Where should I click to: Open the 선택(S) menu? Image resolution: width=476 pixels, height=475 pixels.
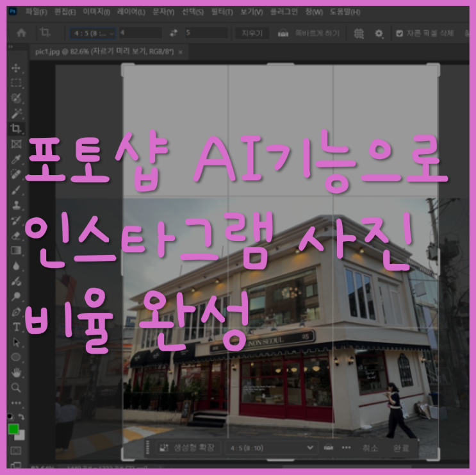tap(193, 12)
